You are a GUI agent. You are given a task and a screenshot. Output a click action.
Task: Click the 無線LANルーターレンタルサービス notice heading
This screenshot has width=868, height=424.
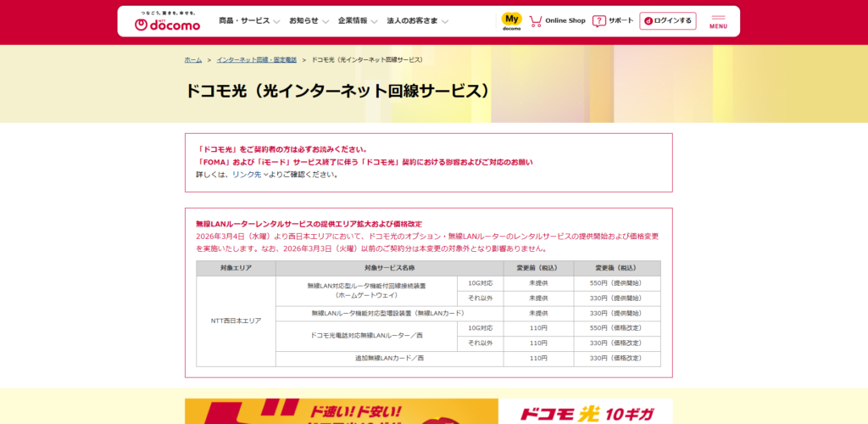(309, 224)
